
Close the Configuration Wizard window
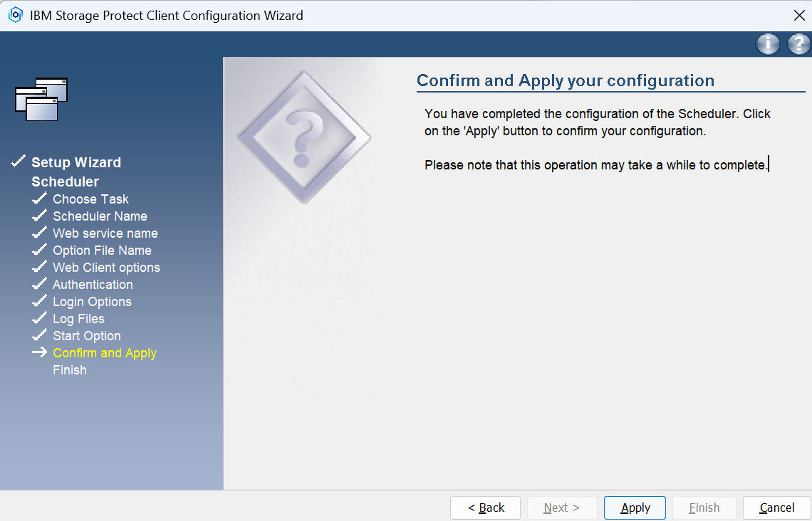pos(798,15)
